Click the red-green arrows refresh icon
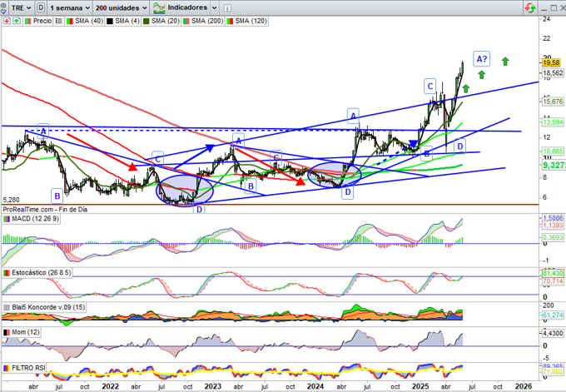Screen dimensions: 566x392 530,7
